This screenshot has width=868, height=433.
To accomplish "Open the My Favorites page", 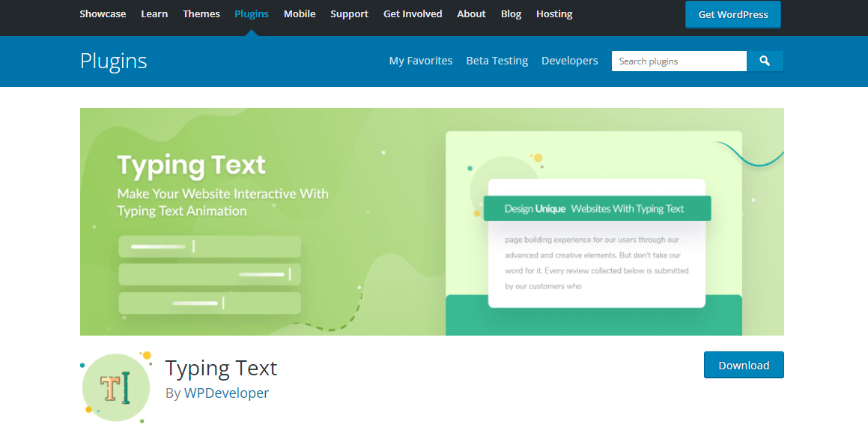I will pyautogui.click(x=420, y=61).
